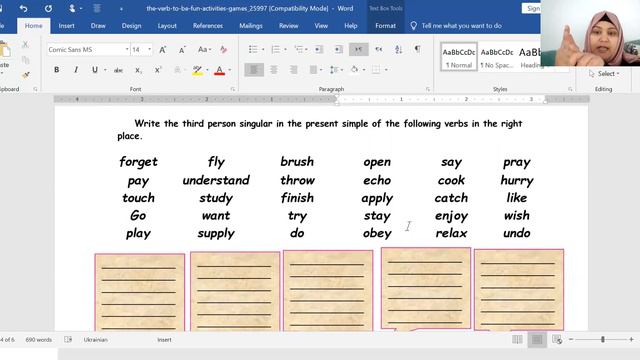
Task: Open the Comic Sans MS font name dropdown
Action: (127, 49)
